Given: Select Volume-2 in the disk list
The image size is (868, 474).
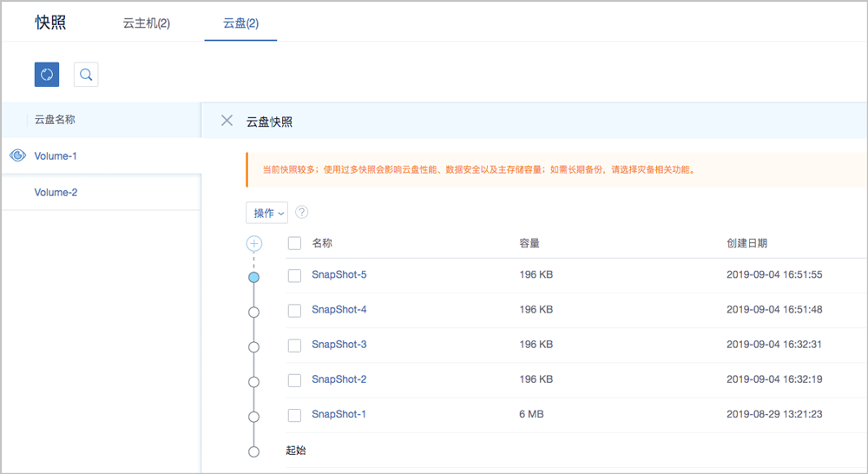Looking at the screenshot, I should [56, 192].
